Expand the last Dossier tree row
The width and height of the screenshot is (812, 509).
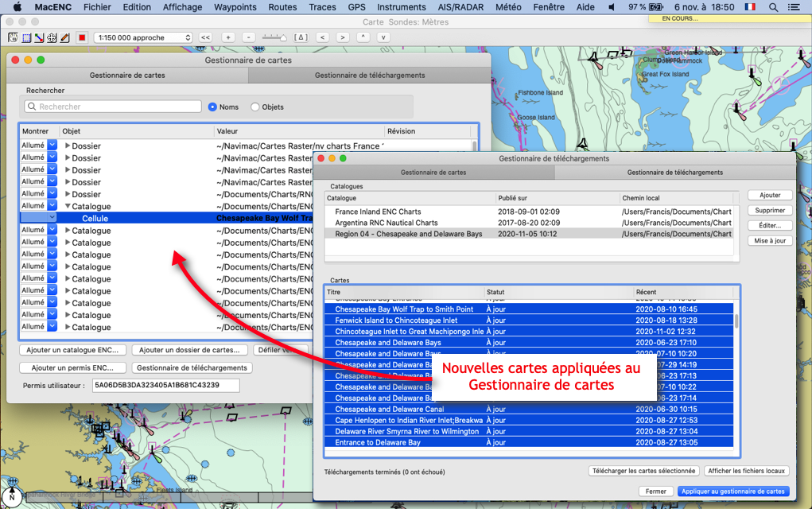(x=68, y=193)
